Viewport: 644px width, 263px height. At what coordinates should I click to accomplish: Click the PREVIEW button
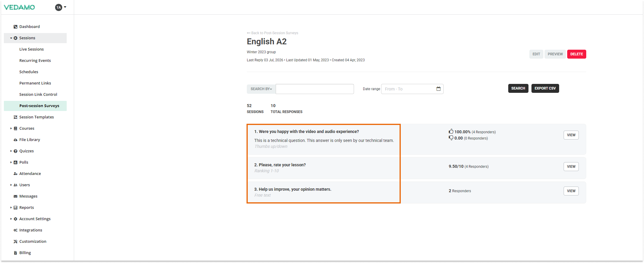(555, 54)
